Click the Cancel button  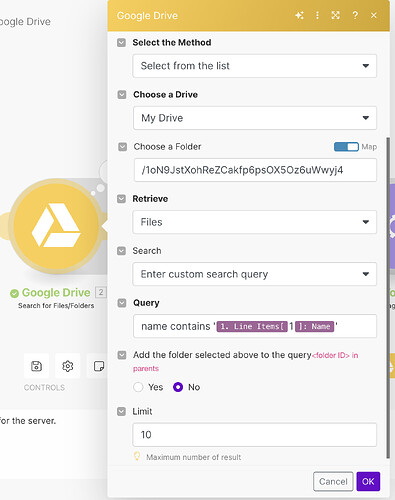pos(333,482)
